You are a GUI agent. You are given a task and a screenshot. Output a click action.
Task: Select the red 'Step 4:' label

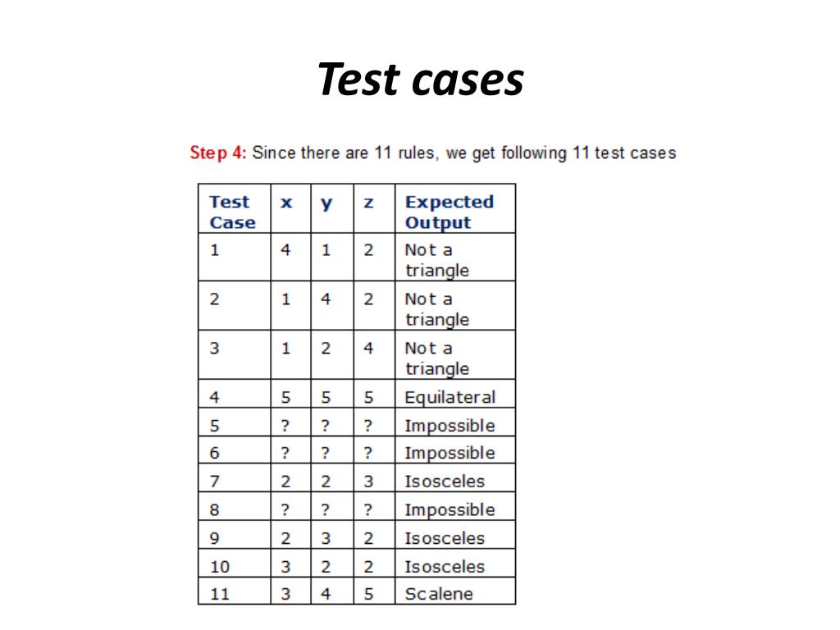[x=217, y=153]
